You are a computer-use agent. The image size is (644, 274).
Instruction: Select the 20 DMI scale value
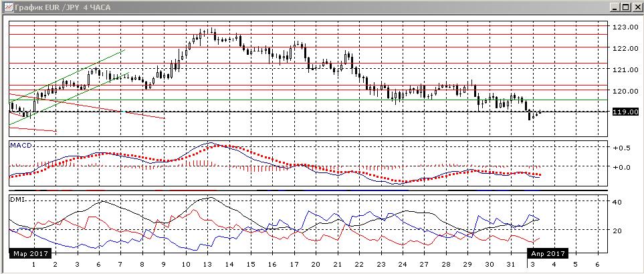click(x=617, y=231)
